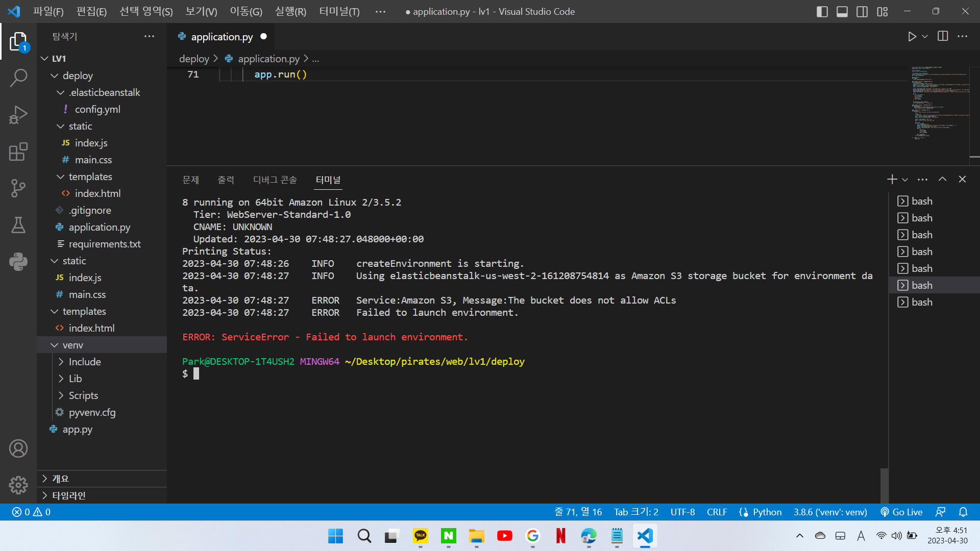
Task: Open the 파일(F) menu
Action: (x=48, y=11)
